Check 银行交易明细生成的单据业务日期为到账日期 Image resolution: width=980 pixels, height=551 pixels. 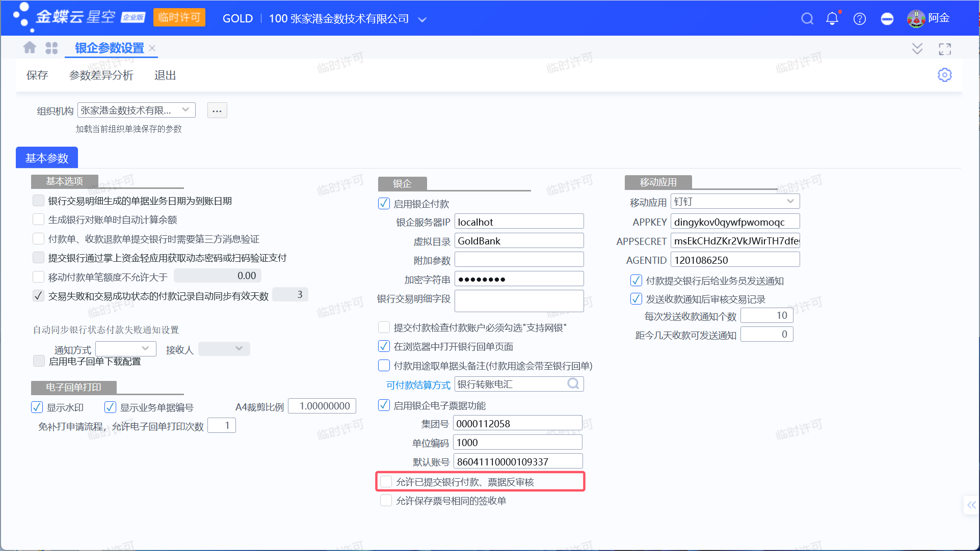tap(38, 201)
